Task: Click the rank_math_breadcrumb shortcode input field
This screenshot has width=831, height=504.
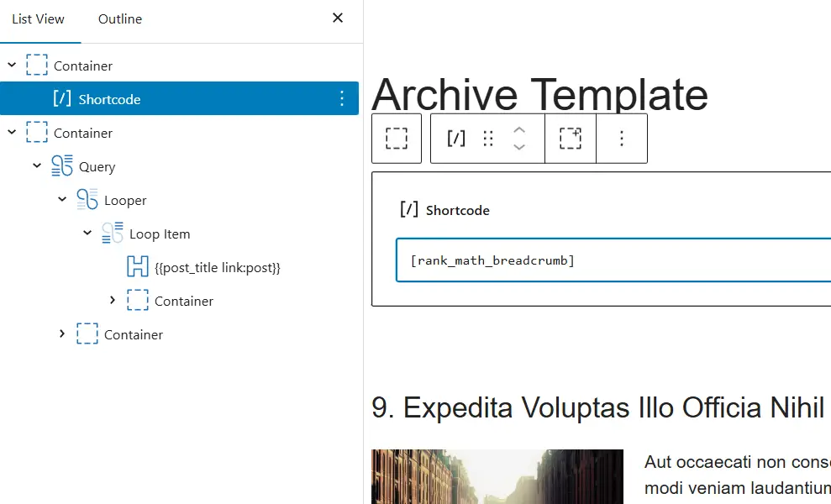Action: pos(613,260)
